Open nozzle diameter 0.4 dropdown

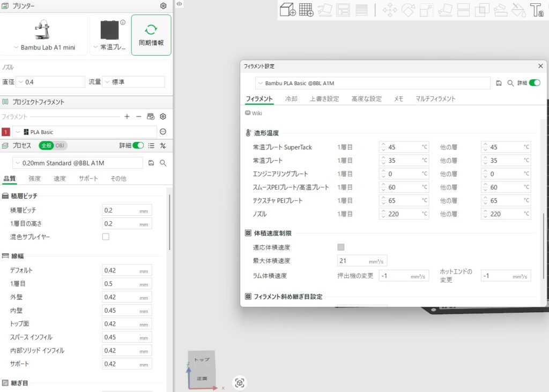(x=50, y=82)
